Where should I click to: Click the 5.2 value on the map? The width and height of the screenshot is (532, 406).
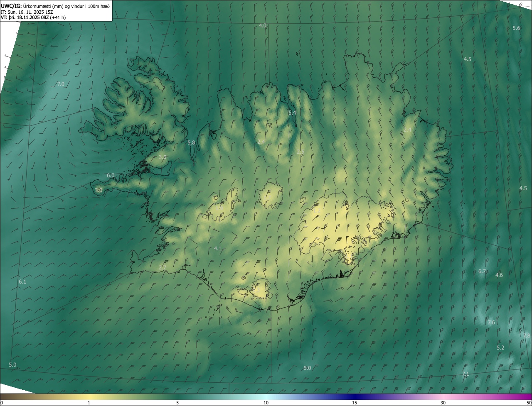point(500,348)
